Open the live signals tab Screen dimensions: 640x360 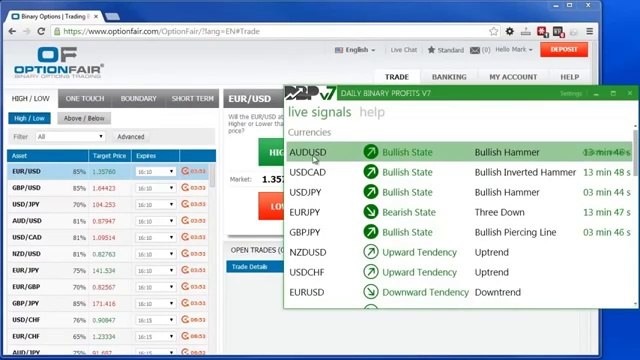pos(320,112)
